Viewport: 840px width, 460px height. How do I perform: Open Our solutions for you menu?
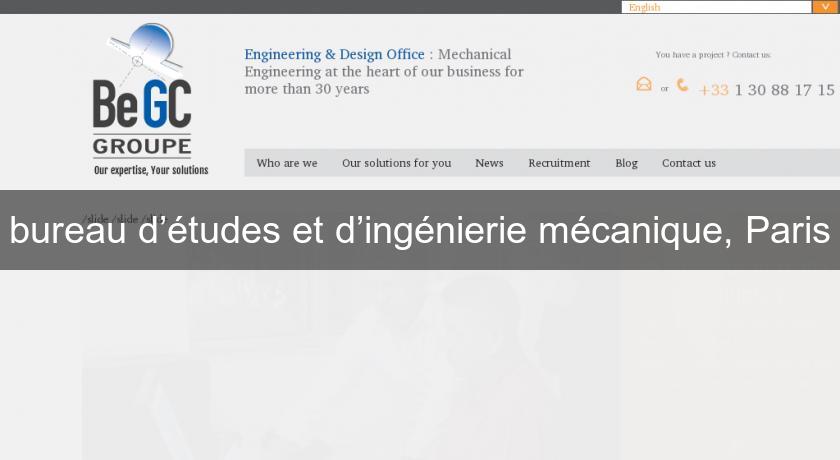pyautogui.click(x=396, y=163)
